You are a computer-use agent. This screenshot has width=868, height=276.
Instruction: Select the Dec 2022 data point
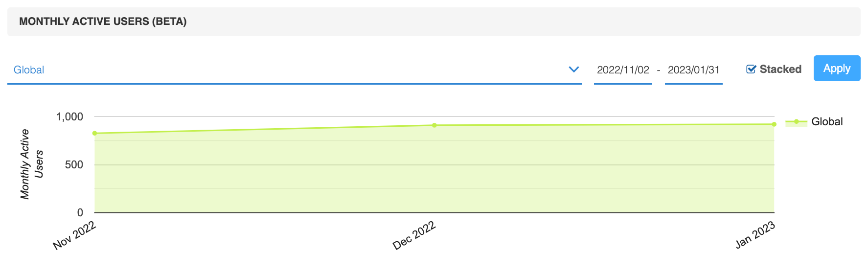click(x=434, y=125)
